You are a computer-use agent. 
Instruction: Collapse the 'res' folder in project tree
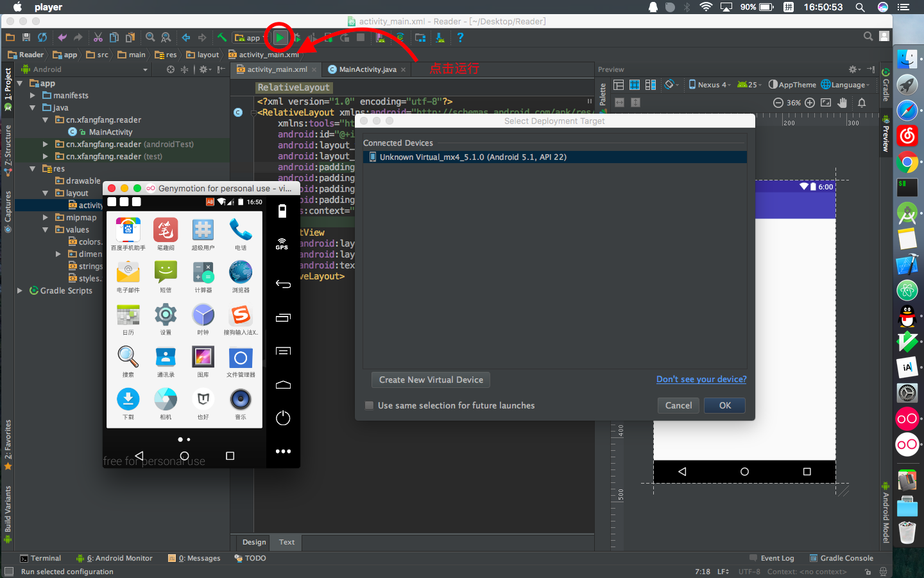(x=33, y=169)
